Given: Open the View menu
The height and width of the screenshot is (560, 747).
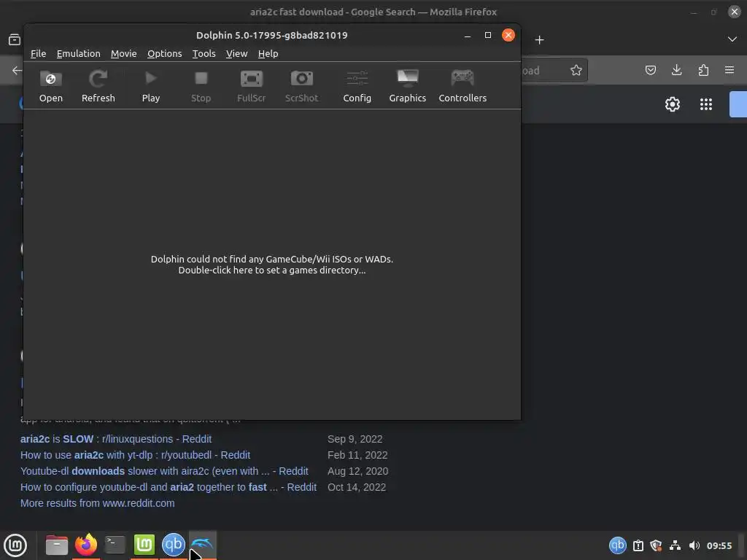Looking at the screenshot, I should click(x=236, y=54).
